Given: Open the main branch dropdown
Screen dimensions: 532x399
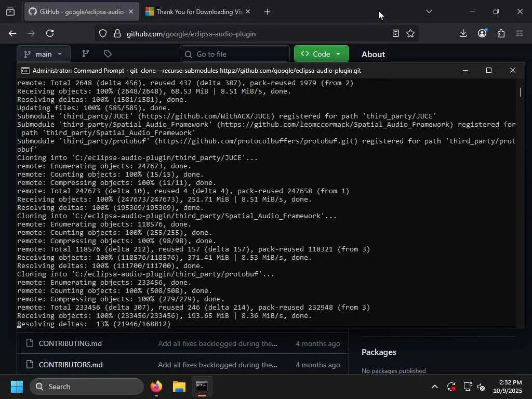Looking at the screenshot, I should pos(44,54).
